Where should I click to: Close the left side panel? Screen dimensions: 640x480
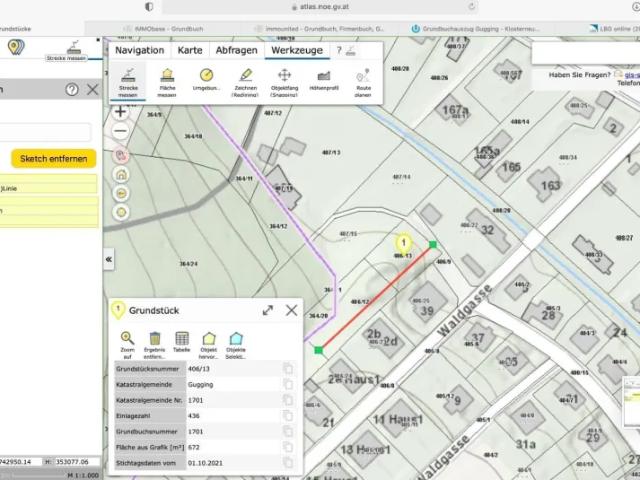point(93,89)
